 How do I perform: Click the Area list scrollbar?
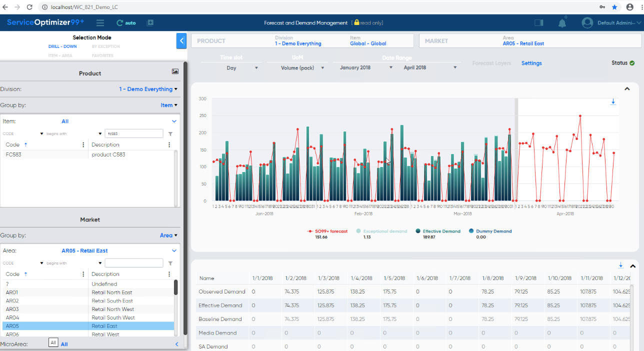pos(176,287)
